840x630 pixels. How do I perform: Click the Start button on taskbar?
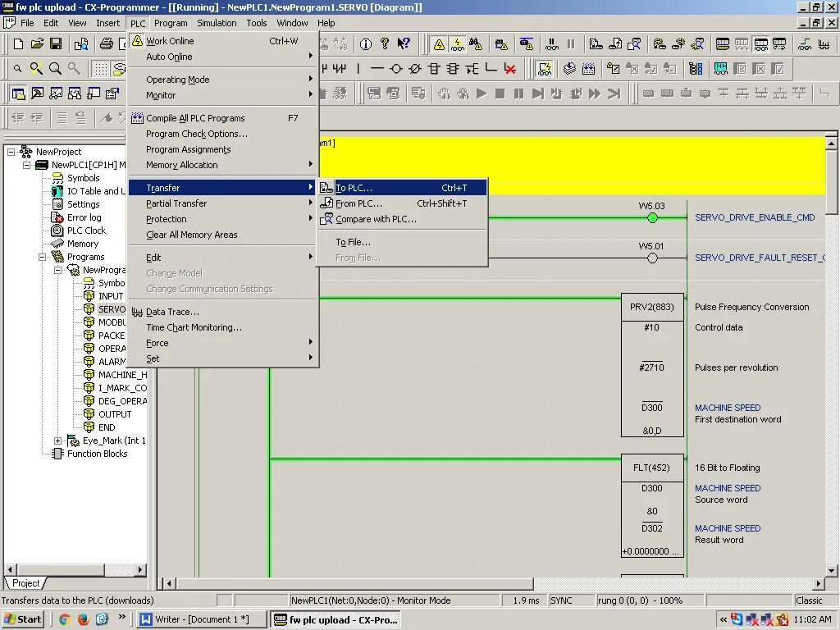point(23,619)
